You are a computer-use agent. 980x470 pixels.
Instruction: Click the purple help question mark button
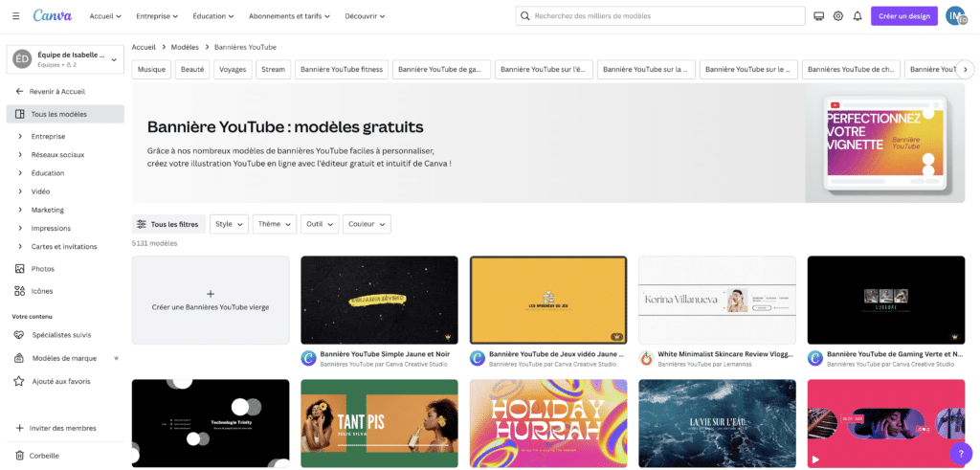(961, 453)
